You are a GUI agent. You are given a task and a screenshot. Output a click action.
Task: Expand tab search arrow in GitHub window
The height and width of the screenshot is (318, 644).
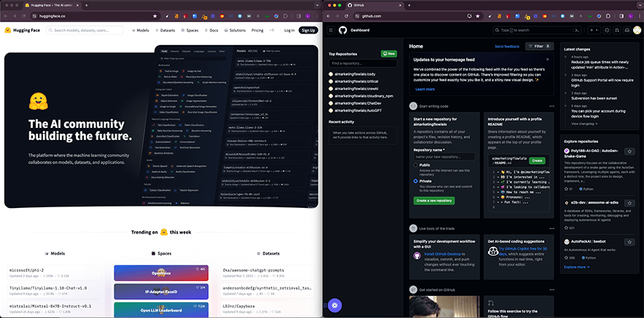(640, 5)
